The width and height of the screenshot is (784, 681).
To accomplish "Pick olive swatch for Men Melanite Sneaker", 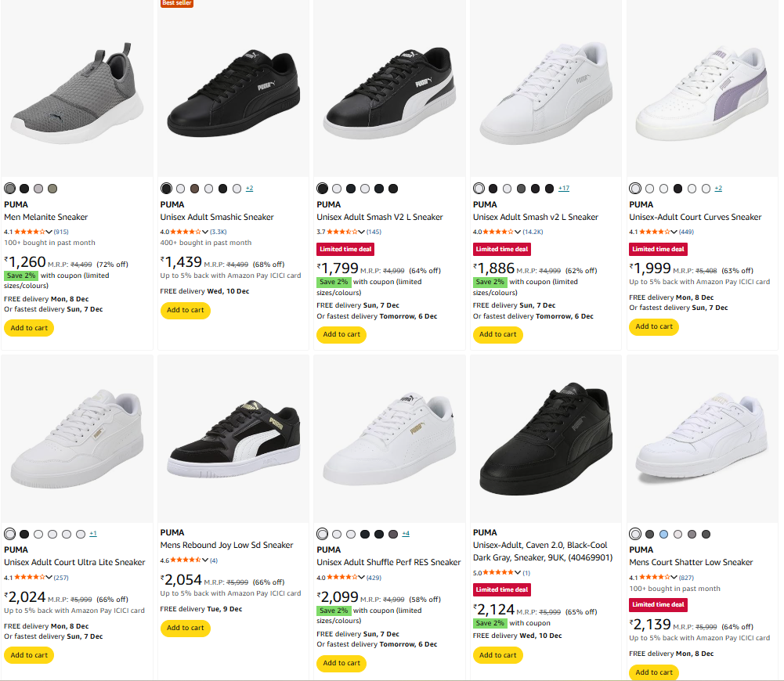I will [x=52, y=189].
